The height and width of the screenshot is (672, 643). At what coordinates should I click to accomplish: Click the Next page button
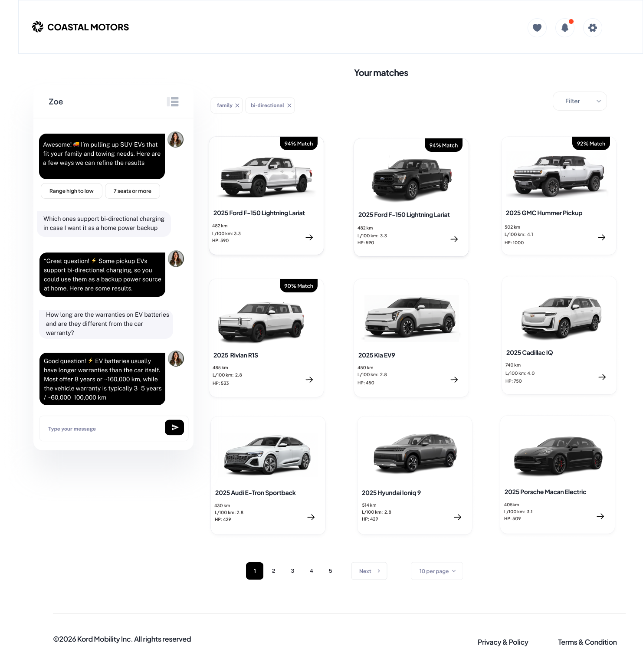click(369, 571)
